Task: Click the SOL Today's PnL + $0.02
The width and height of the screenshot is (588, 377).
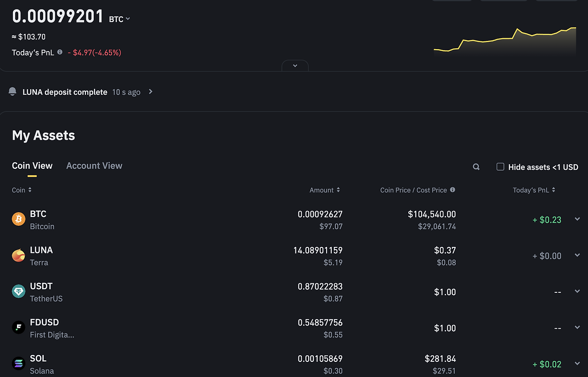Action: pyautogui.click(x=547, y=364)
